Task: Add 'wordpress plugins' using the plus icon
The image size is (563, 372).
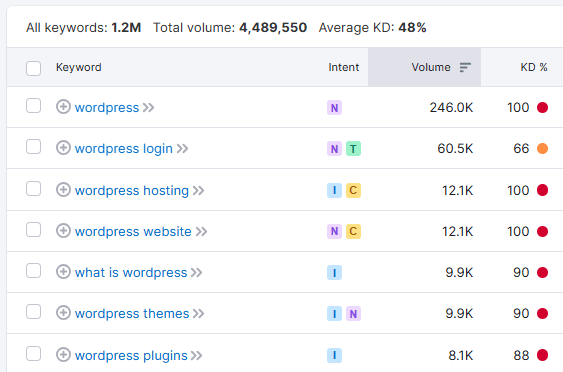Action: pyautogui.click(x=63, y=354)
